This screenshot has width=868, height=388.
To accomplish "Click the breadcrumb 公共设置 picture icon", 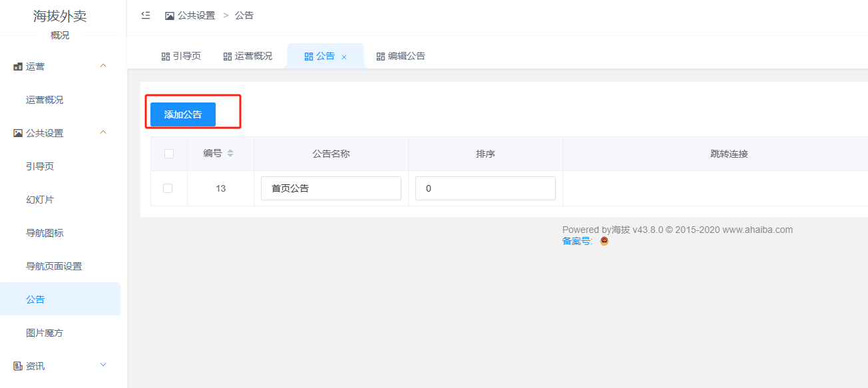I will (x=170, y=15).
